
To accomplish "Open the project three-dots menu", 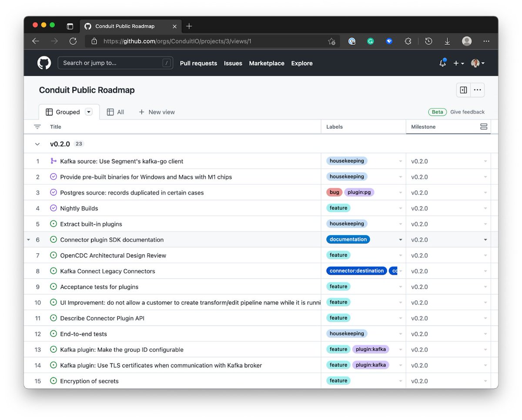I will (477, 90).
